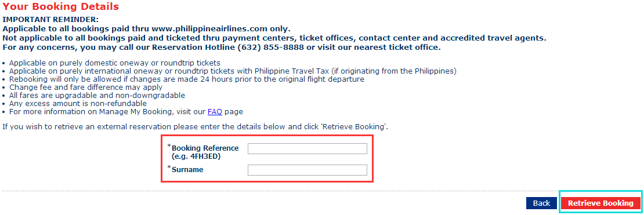Click the Booking Reference input field
Image resolution: width=644 pixels, height=215 pixels.
(307, 148)
